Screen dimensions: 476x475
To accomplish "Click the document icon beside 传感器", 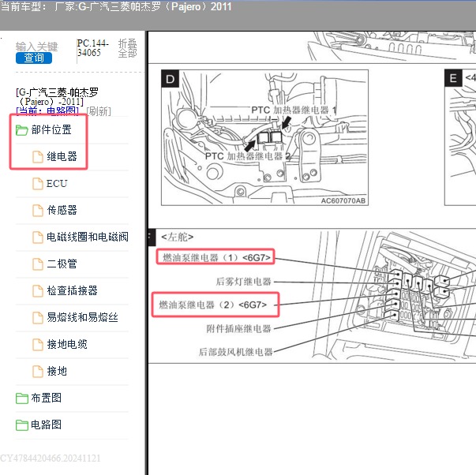I will pyautogui.click(x=38, y=211).
